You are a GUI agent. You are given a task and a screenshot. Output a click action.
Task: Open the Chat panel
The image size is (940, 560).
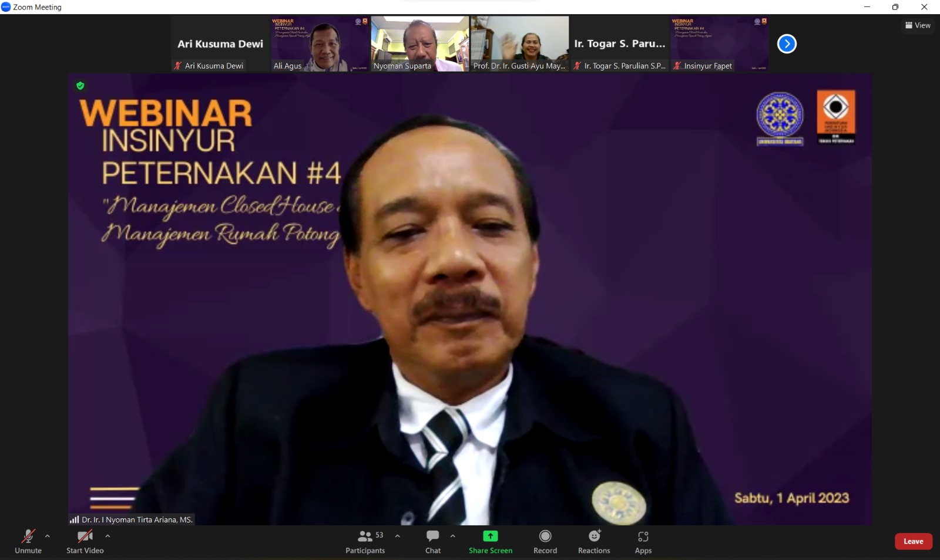pyautogui.click(x=433, y=541)
